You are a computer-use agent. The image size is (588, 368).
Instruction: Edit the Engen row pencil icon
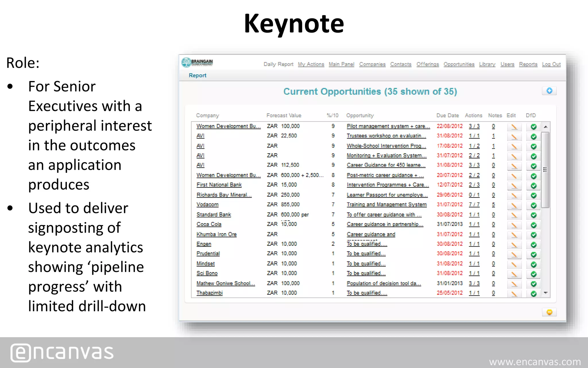point(514,245)
